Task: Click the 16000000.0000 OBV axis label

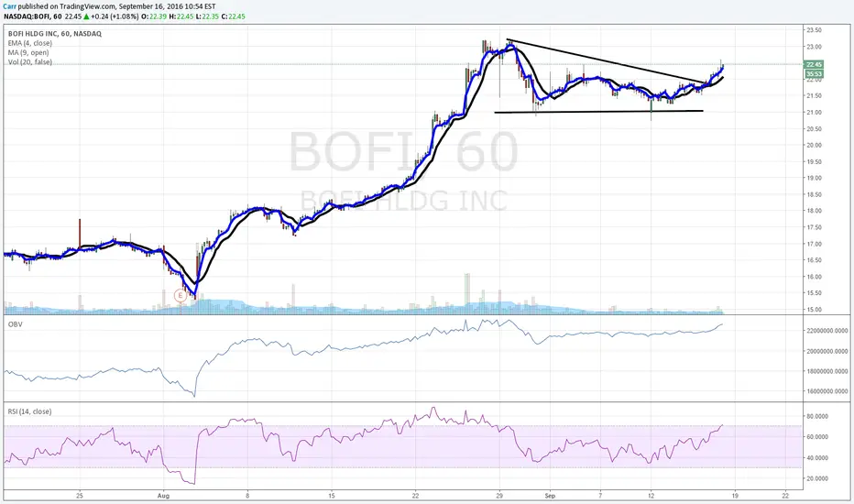Action: tap(827, 391)
